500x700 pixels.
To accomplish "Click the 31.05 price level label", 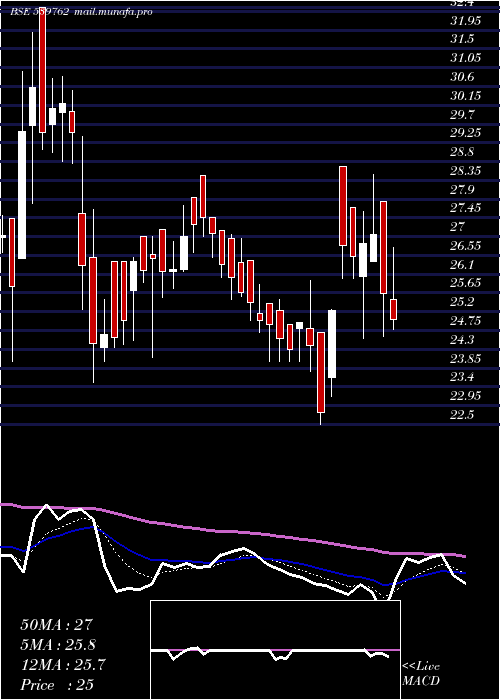I will pyautogui.click(x=465, y=58).
